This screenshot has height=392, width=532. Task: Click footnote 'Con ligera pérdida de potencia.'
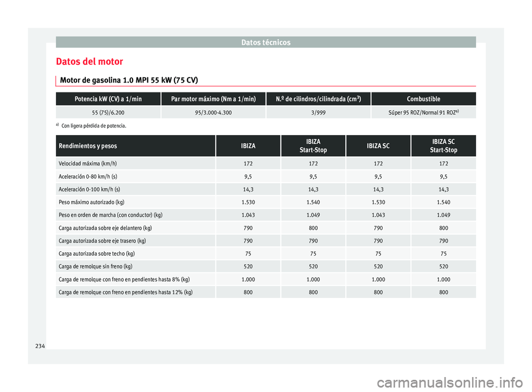(94, 126)
